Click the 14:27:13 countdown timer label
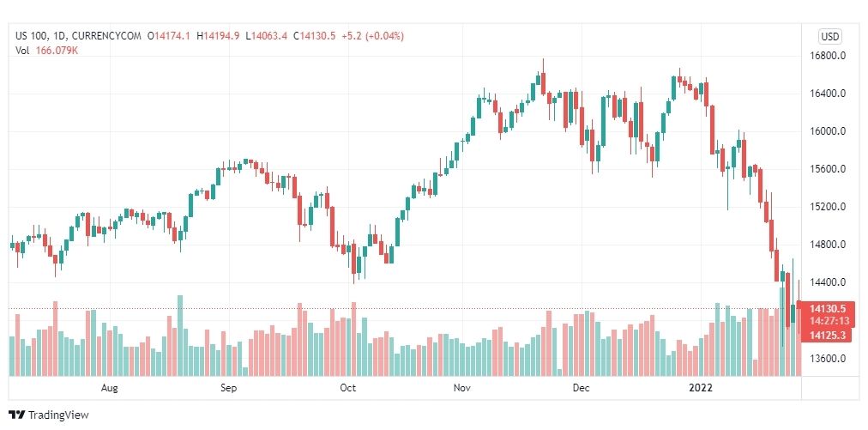Screen dimensions: 868x430 (x=827, y=322)
